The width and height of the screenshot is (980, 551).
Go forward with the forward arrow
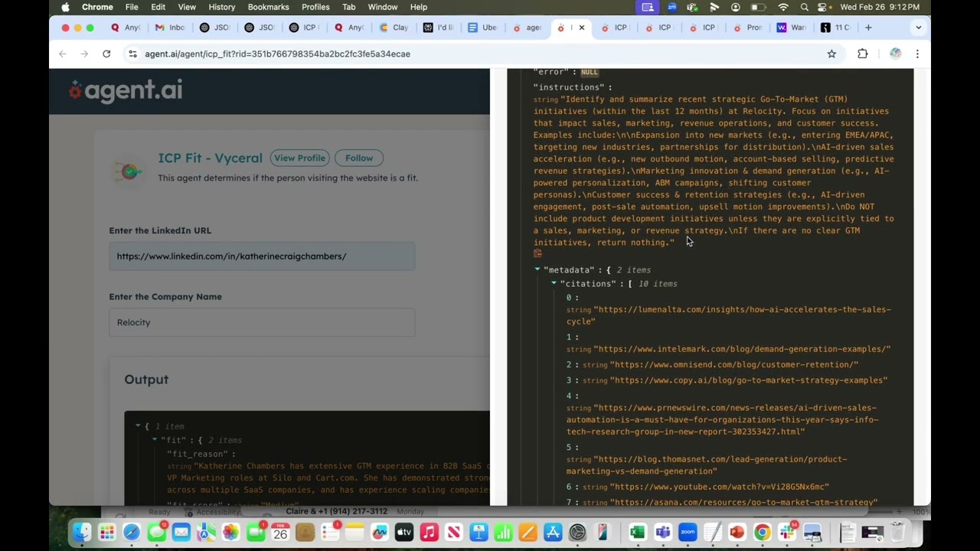tap(84, 54)
